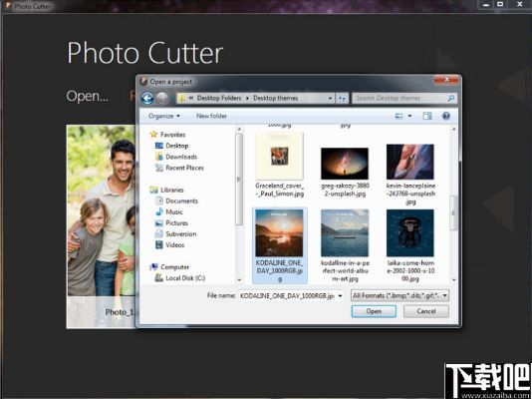Click the Back arrow in file dialog
The image size is (532, 399).
[x=147, y=99]
